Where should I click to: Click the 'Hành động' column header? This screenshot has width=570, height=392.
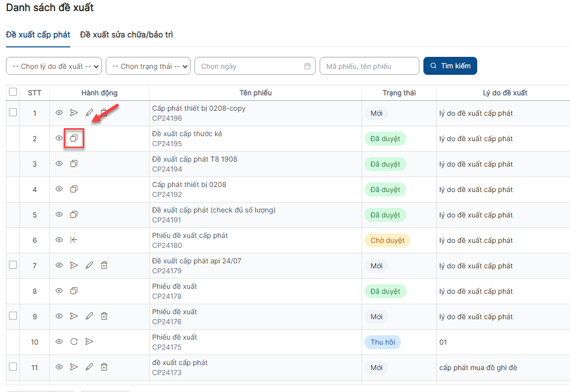tap(99, 93)
